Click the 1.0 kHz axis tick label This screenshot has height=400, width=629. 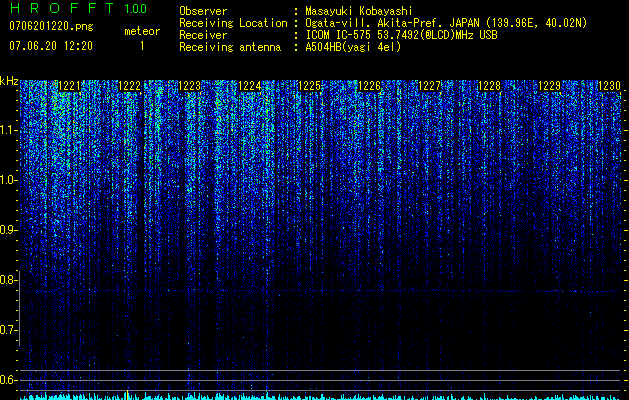point(7,180)
